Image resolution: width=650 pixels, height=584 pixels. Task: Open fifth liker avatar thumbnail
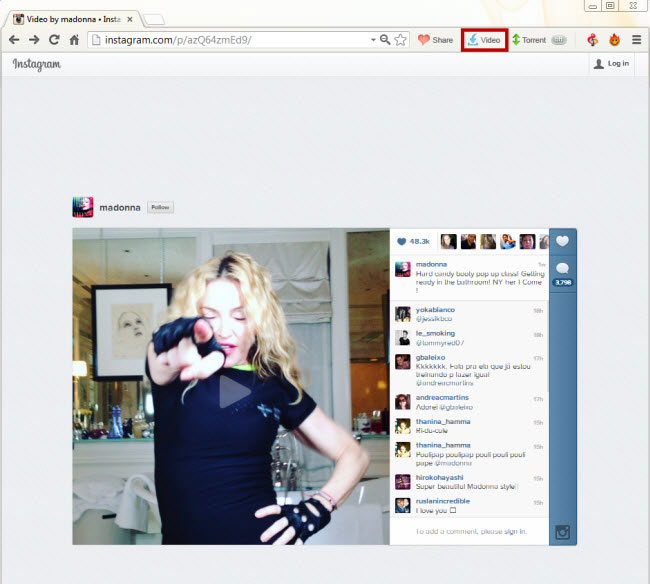[x=527, y=241]
